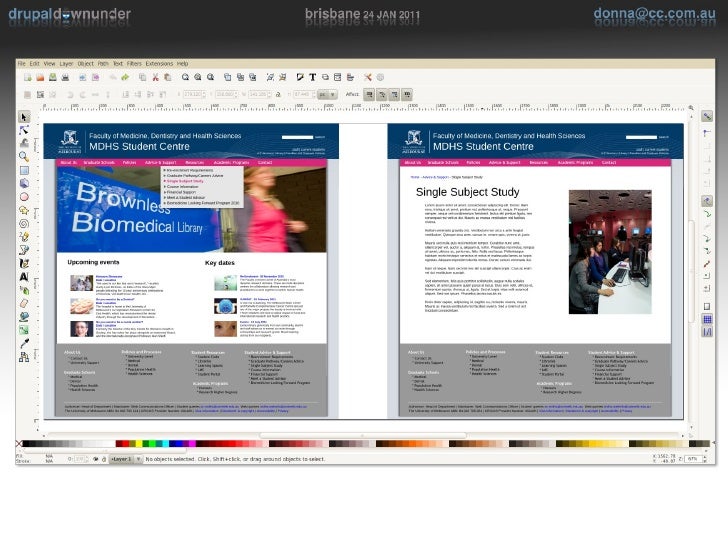Open Text and Font dialog icon
This screenshot has height=546, width=728.
coord(312,78)
